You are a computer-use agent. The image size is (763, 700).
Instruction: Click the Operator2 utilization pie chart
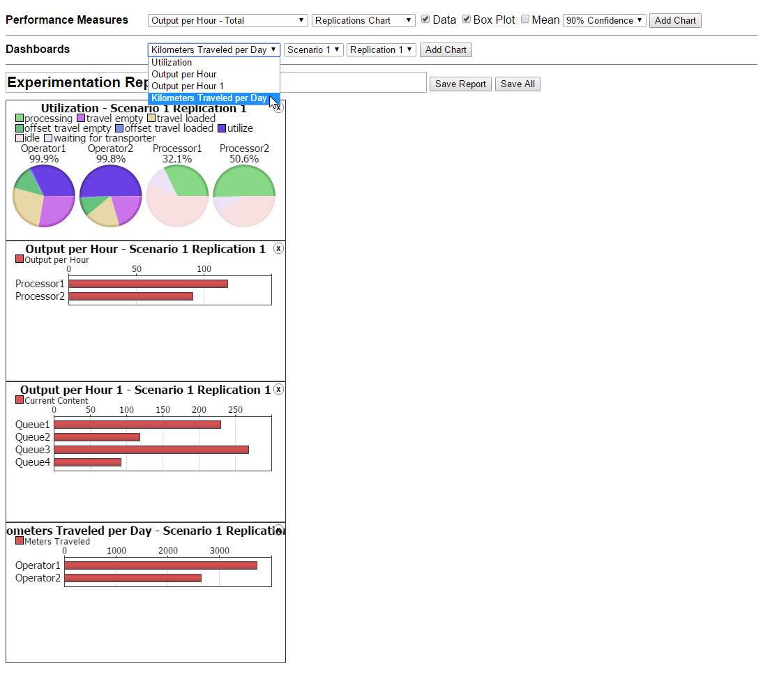(x=111, y=196)
